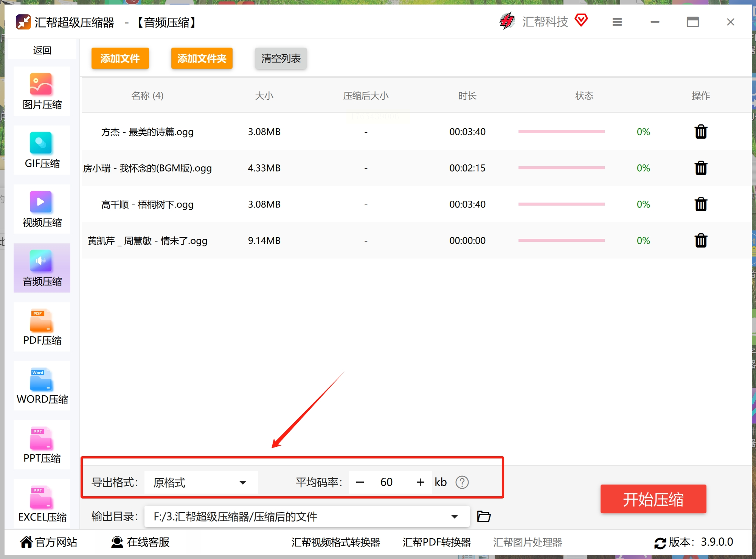Remove 房小瑞 - 我怀念的(BGM版).ogg from the list
Screen dimensions: 756x559
[700, 168]
